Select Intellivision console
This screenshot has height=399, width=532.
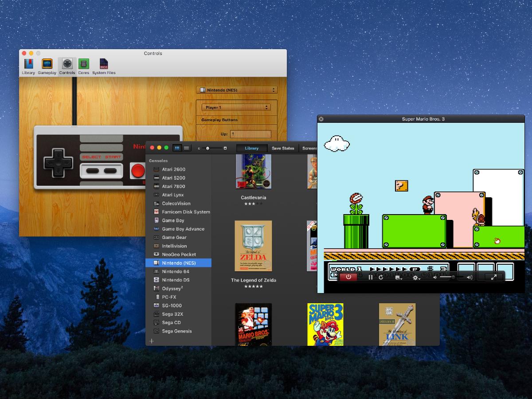179,246
